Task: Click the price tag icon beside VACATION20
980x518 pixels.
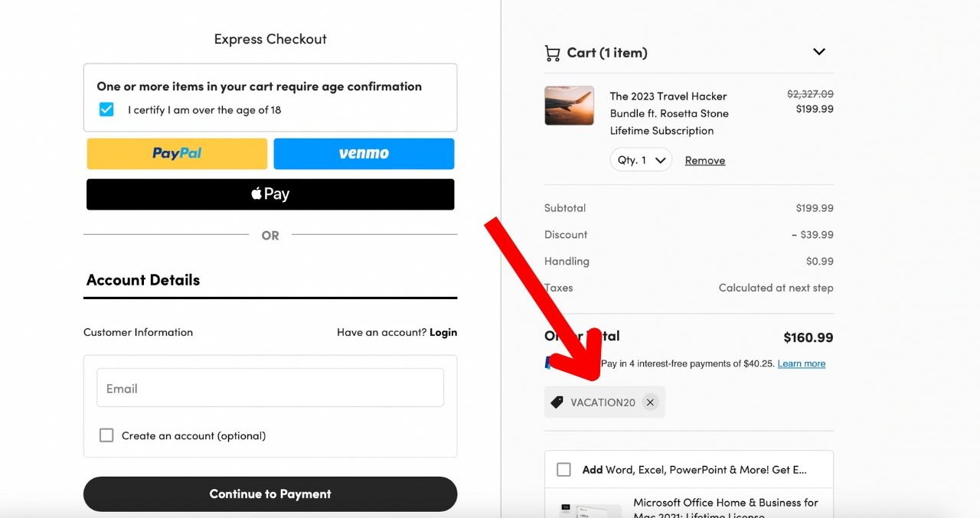Action: [x=557, y=402]
